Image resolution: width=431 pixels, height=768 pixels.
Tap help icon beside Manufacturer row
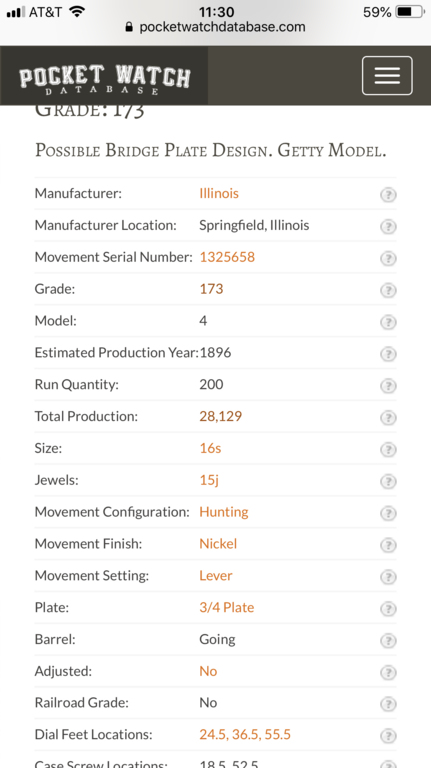[x=388, y=195]
